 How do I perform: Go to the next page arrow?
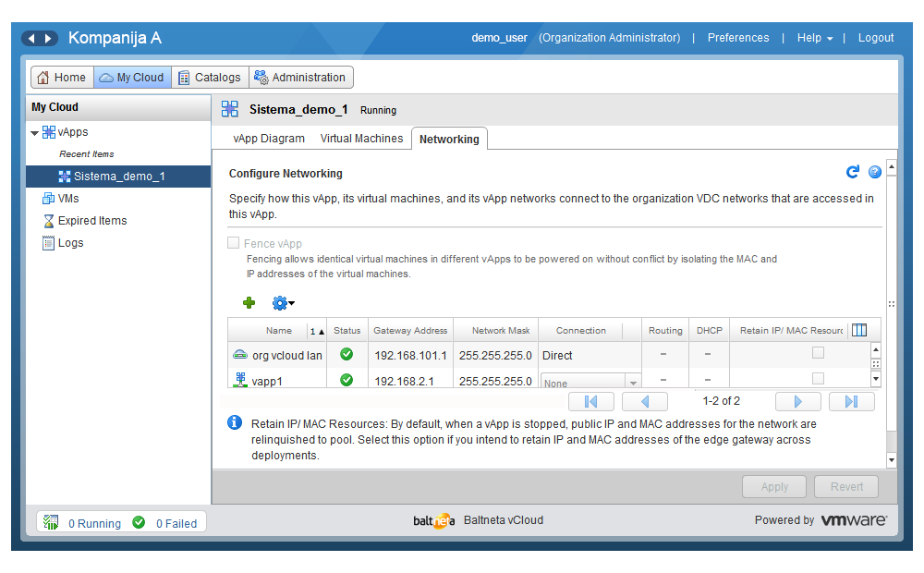point(798,401)
